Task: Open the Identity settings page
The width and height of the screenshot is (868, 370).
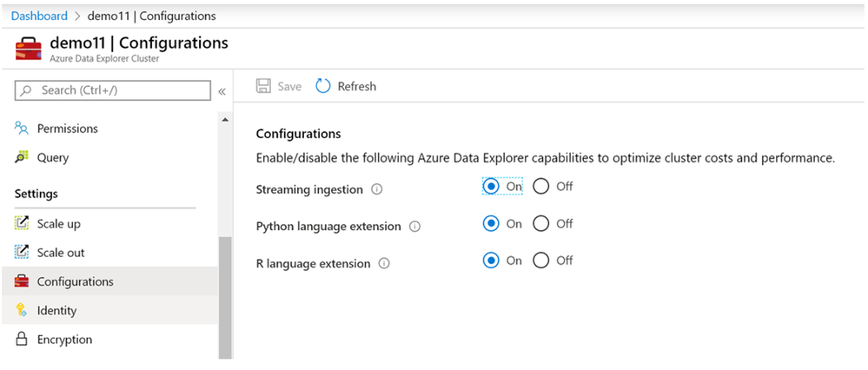Action: [109, 310]
